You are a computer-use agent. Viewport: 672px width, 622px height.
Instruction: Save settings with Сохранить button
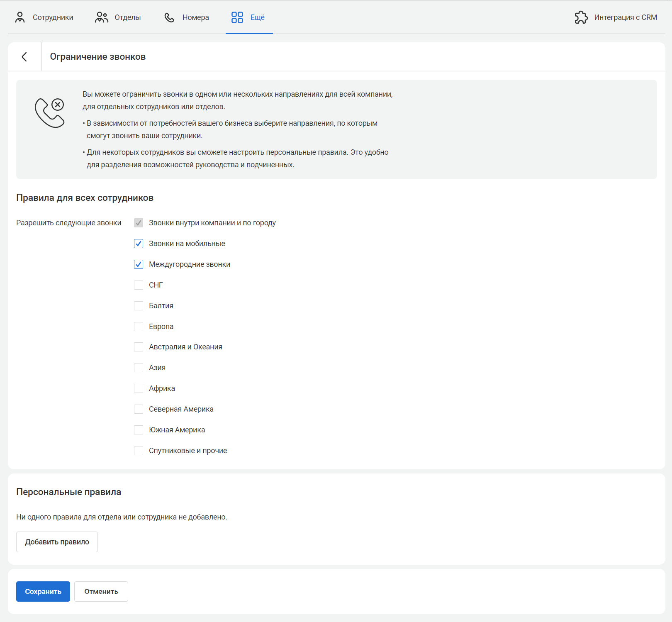click(x=43, y=591)
